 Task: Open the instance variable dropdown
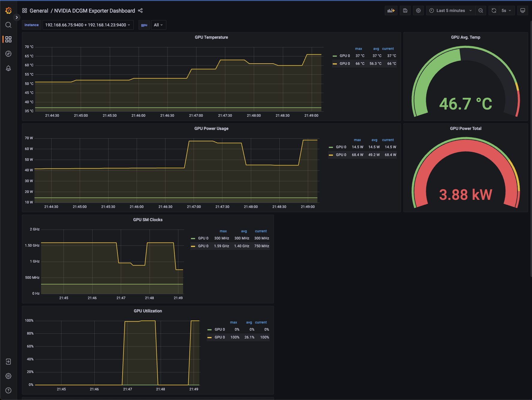88,25
